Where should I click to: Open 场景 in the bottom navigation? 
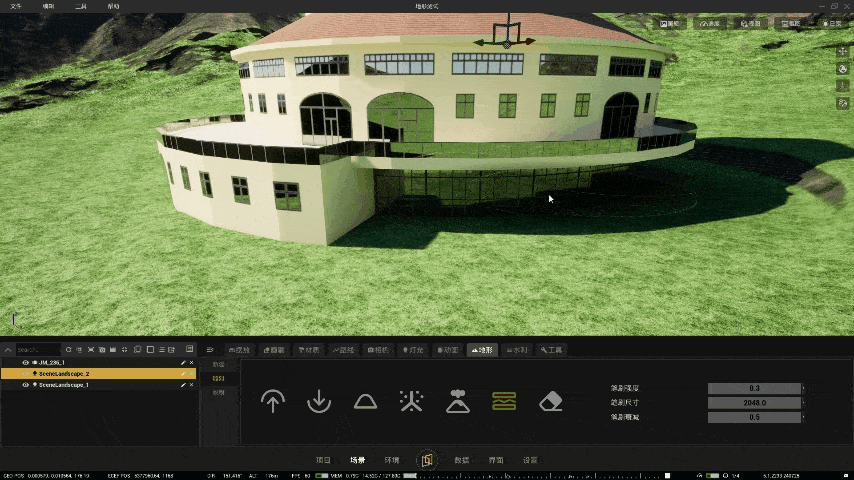click(357, 460)
